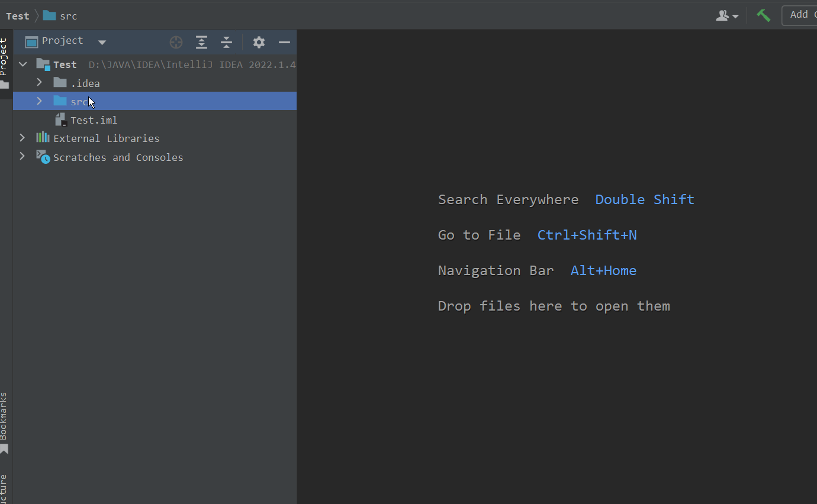The width and height of the screenshot is (817, 504).
Task: Click the Test breadcrumb in navigation bar
Action: (x=18, y=16)
